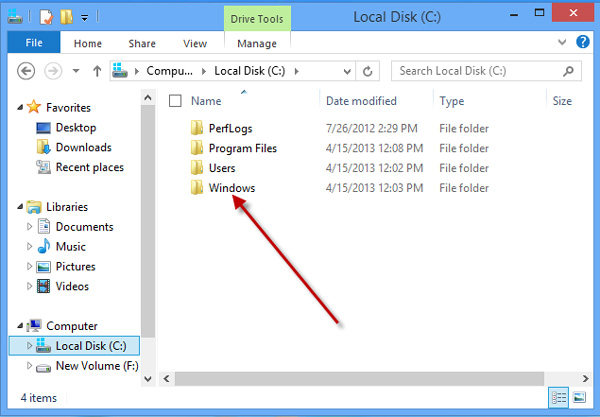Viewport: 600px width, 417px height.
Task: Click the Program Files folder name
Action: coord(243,148)
